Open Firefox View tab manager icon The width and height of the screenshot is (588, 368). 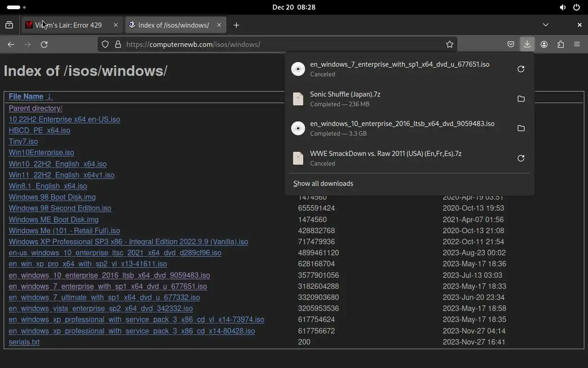click(x=9, y=25)
